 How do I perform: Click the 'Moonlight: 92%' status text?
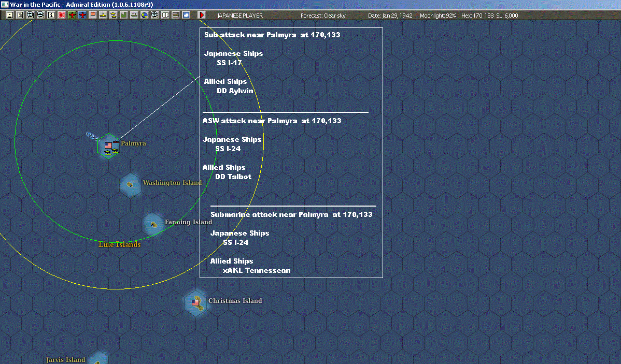tap(437, 16)
